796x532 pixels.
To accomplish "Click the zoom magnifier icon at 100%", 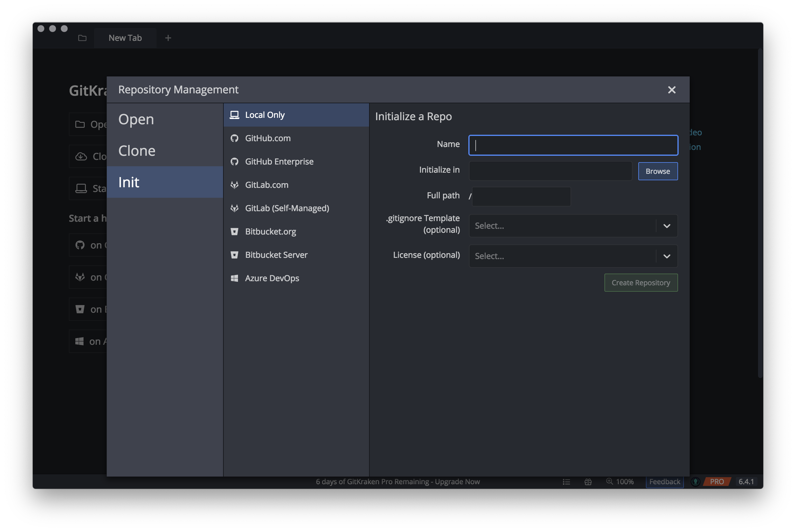I will [610, 482].
